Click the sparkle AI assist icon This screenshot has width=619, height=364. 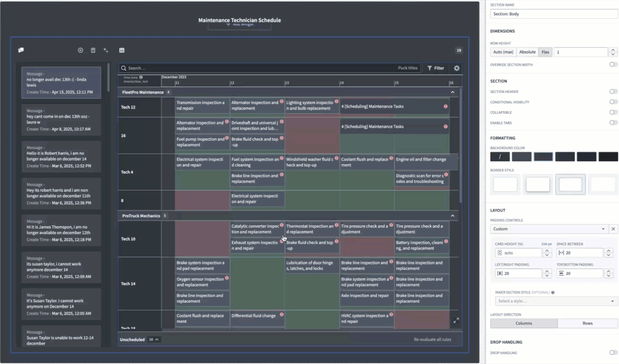[x=106, y=50]
